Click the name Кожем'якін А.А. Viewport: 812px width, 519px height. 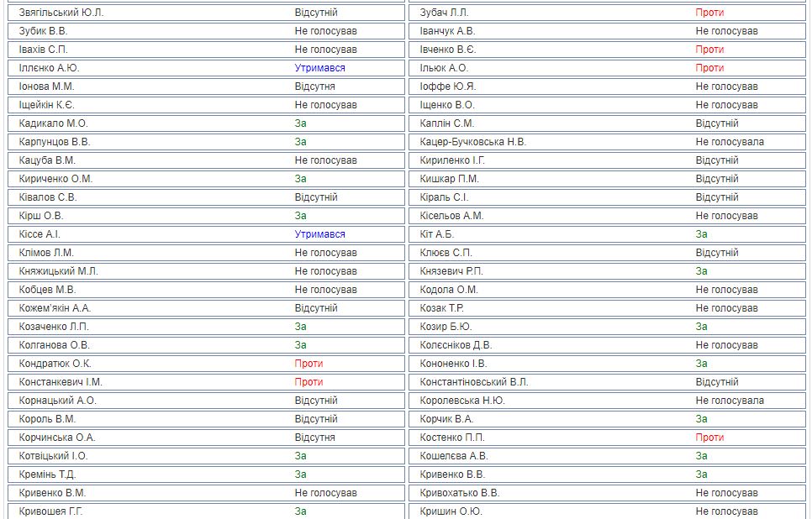pyautogui.click(x=55, y=308)
